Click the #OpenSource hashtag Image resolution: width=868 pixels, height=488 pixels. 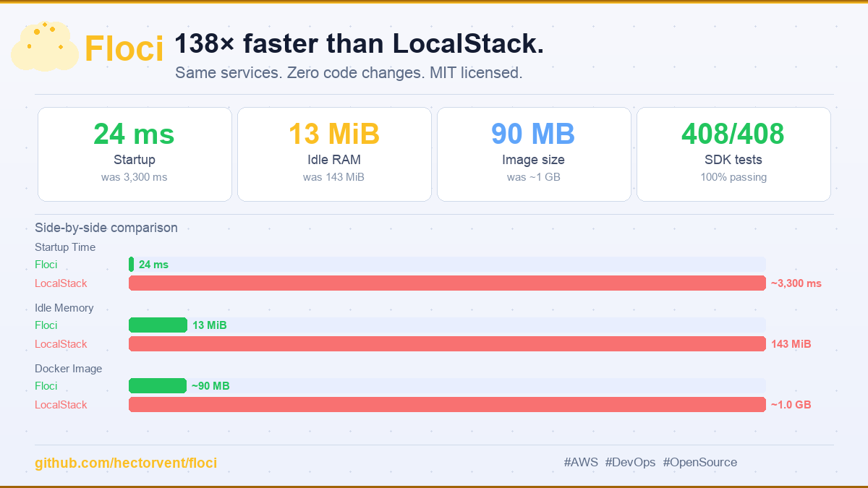pyautogui.click(x=700, y=463)
